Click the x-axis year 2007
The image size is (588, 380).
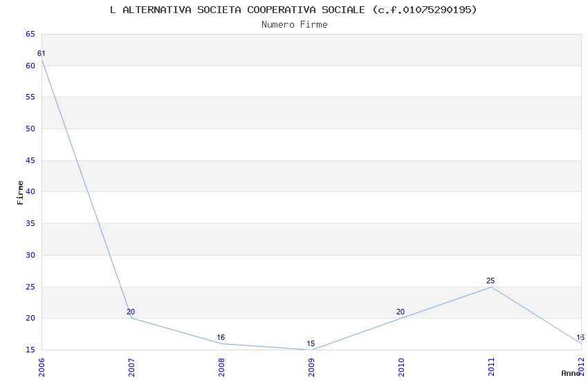pyautogui.click(x=131, y=367)
